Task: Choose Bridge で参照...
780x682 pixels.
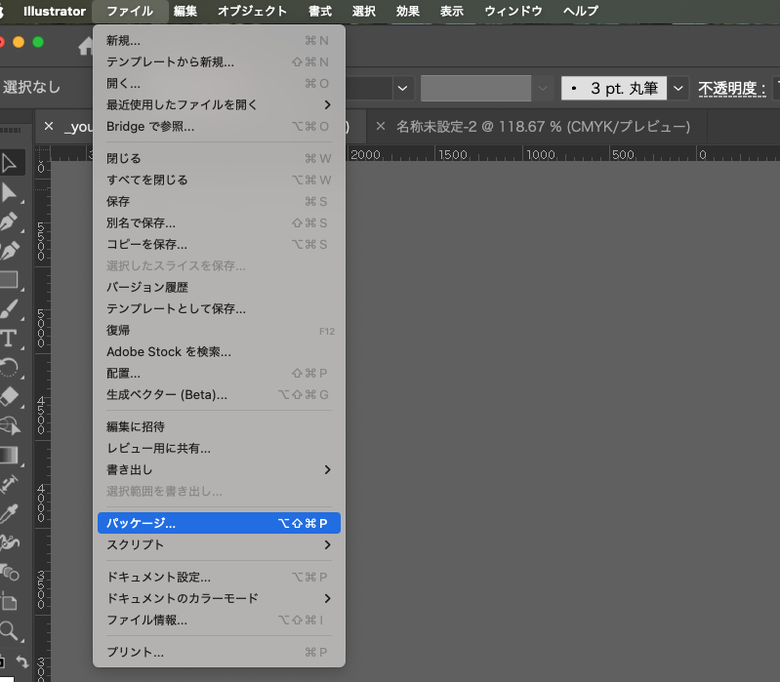Action: point(219,127)
